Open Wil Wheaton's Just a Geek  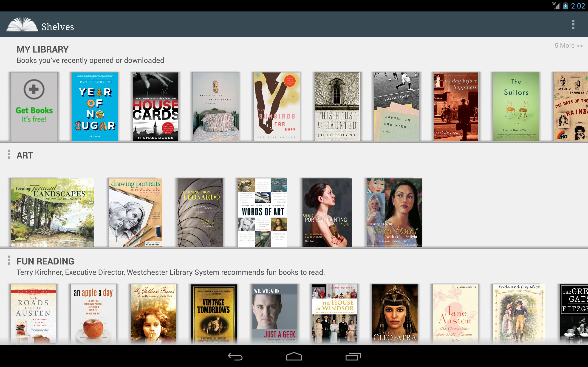(274, 314)
